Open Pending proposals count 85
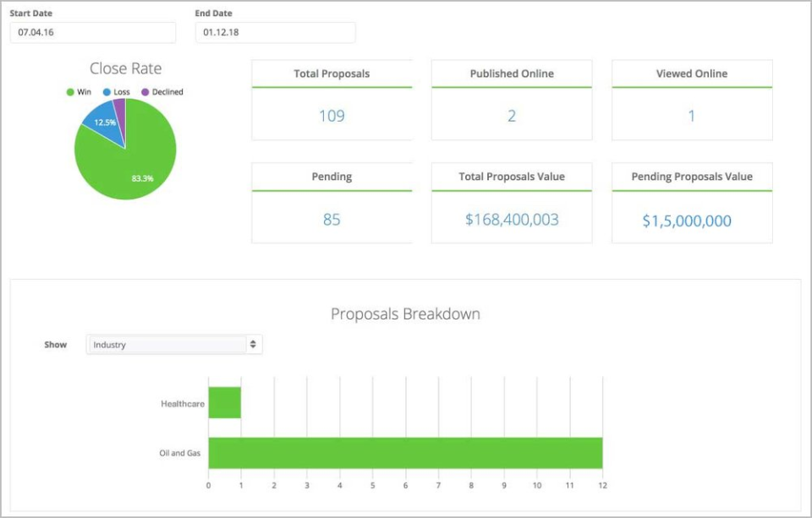Screen dimensions: 812x518 [332, 220]
